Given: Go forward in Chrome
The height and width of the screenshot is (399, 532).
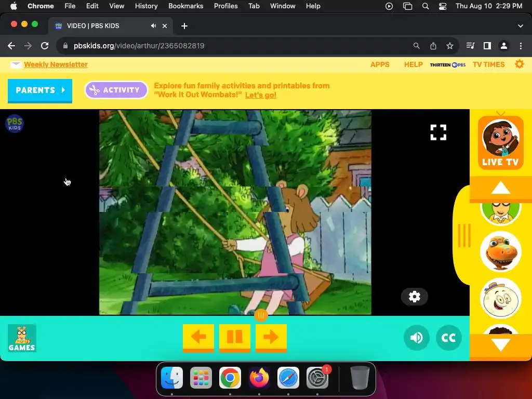Looking at the screenshot, I should click(28, 46).
